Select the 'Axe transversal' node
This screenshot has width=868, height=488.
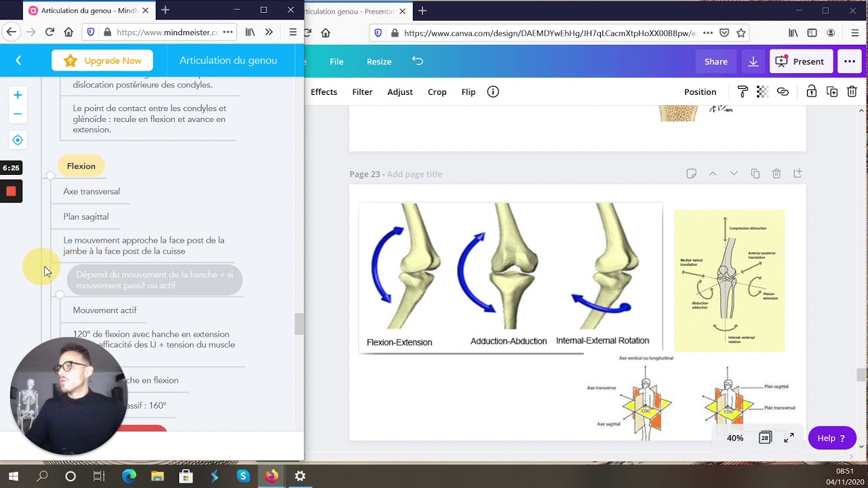pos(92,192)
